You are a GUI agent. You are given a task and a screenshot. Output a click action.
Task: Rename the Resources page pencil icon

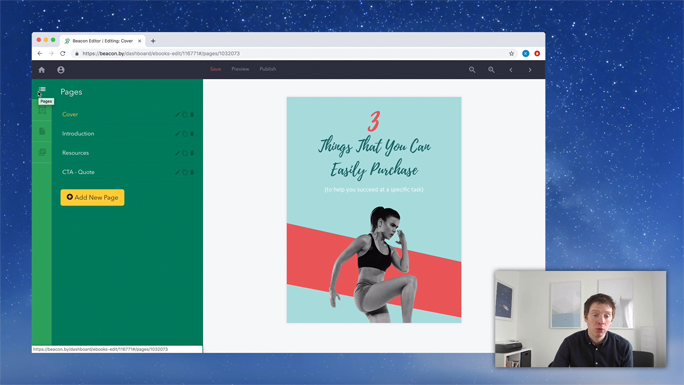[177, 153]
